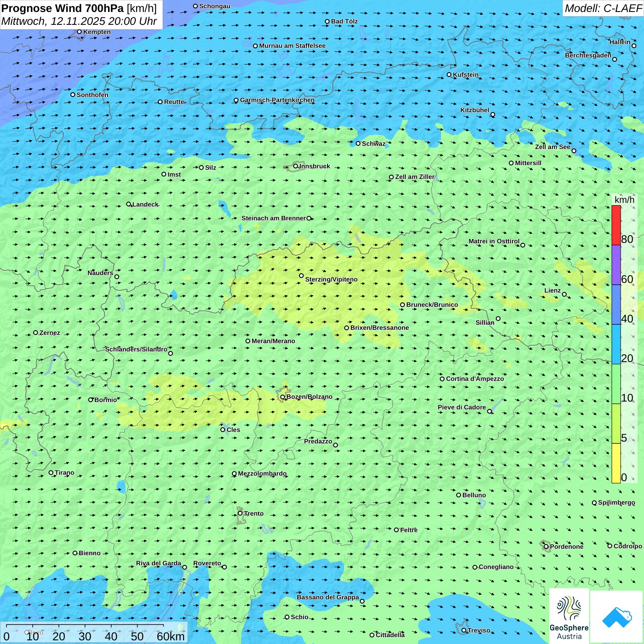Click the blue cloud logo bottom right
The width and height of the screenshot is (644, 644).
tap(617, 616)
